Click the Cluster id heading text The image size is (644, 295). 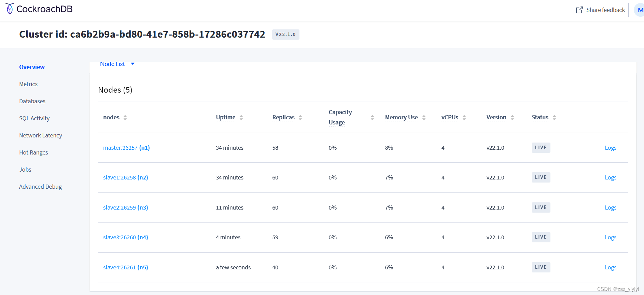point(142,34)
